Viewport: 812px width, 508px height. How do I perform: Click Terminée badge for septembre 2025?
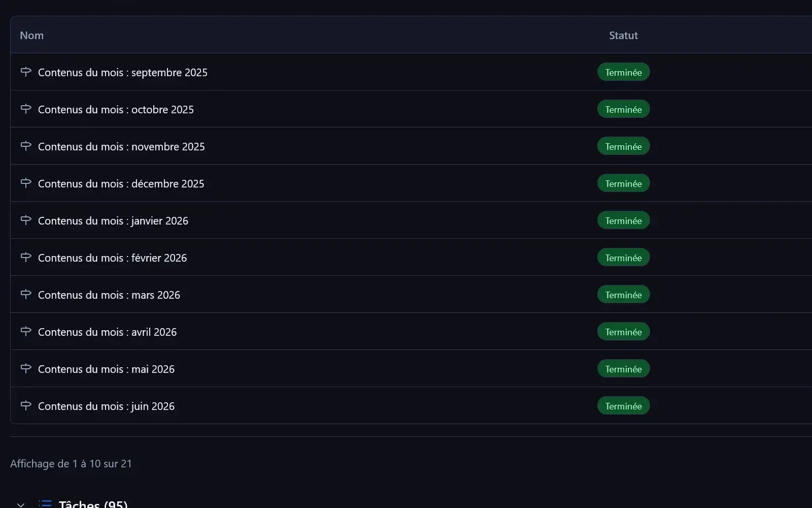[x=623, y=72]
